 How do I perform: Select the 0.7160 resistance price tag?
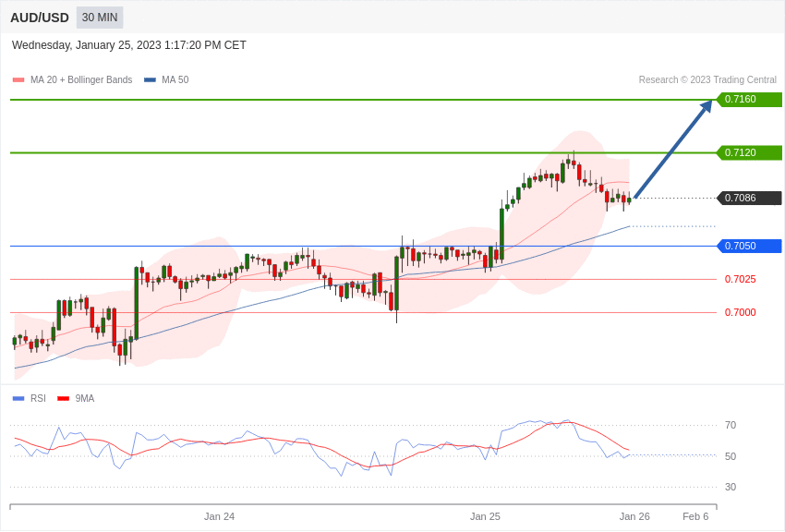pyautogui.click(x=750, y=99)
